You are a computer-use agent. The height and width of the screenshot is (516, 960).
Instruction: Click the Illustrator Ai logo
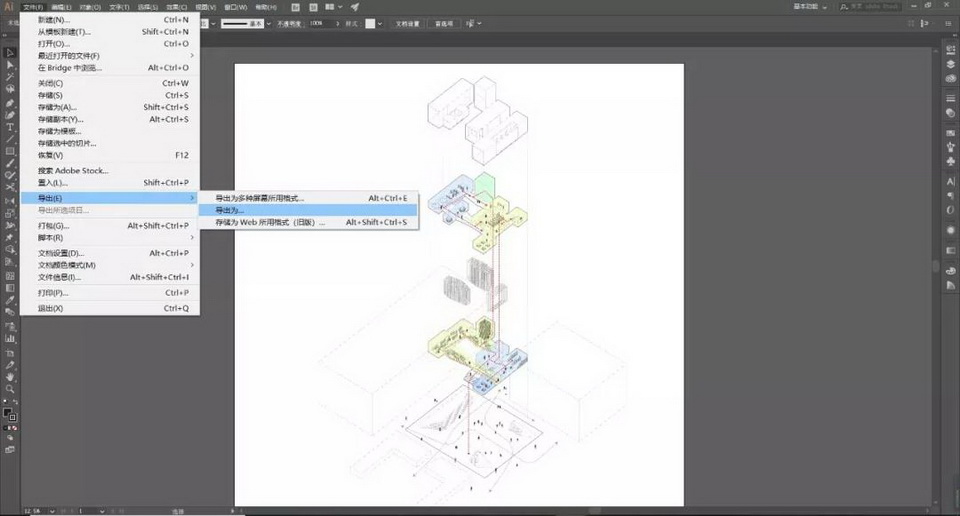click(9, 7)
